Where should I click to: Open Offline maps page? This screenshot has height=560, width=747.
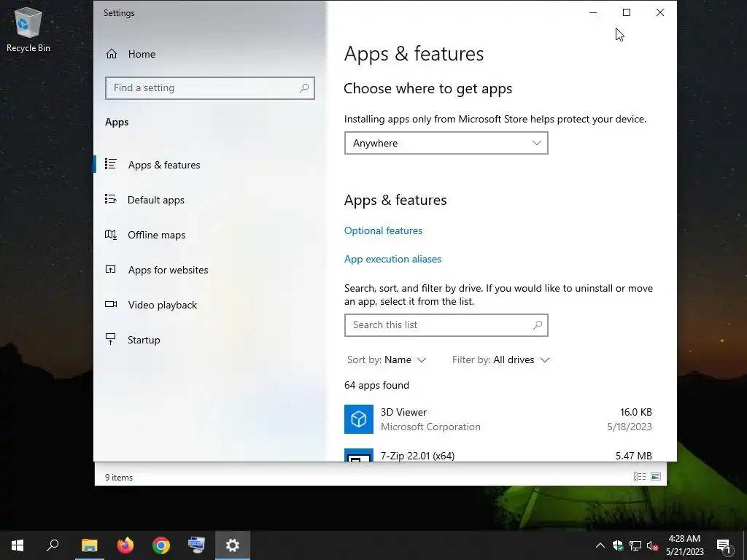[x=156, y=236]
